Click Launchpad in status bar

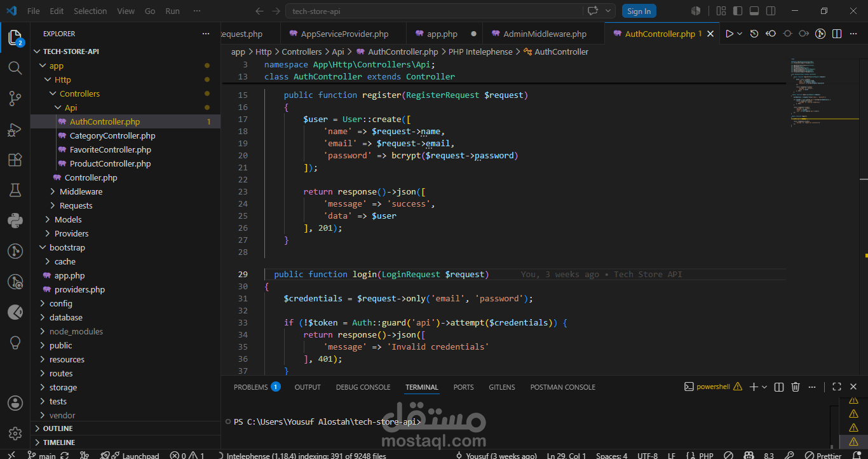point(130,455)
